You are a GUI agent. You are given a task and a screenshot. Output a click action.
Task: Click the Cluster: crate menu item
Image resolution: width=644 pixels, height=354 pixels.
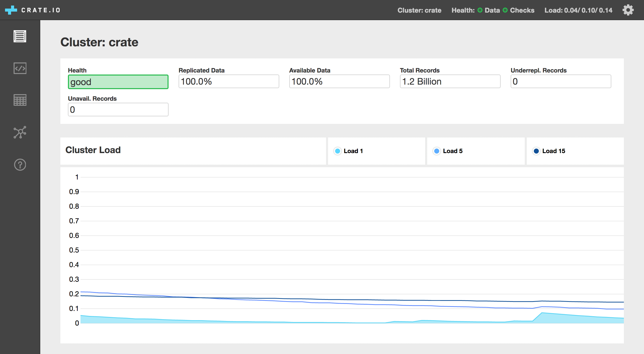coord(419,10)
